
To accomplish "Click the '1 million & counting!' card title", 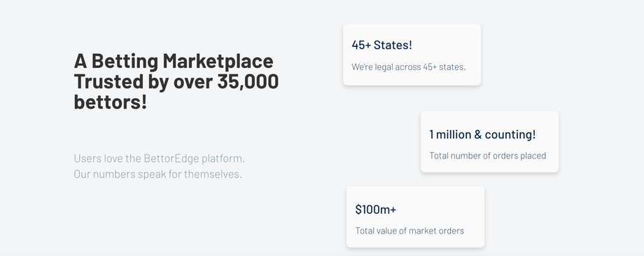I will (482, 135).
